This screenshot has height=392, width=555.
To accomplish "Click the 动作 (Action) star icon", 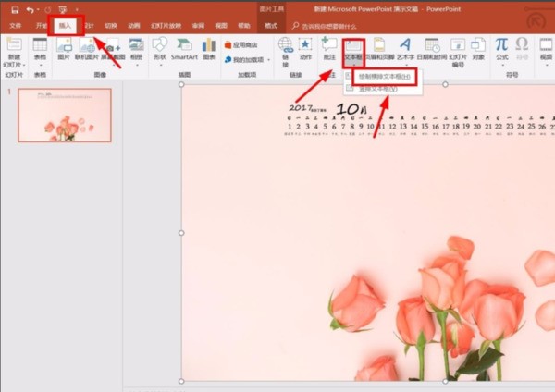I will point(305,44).
